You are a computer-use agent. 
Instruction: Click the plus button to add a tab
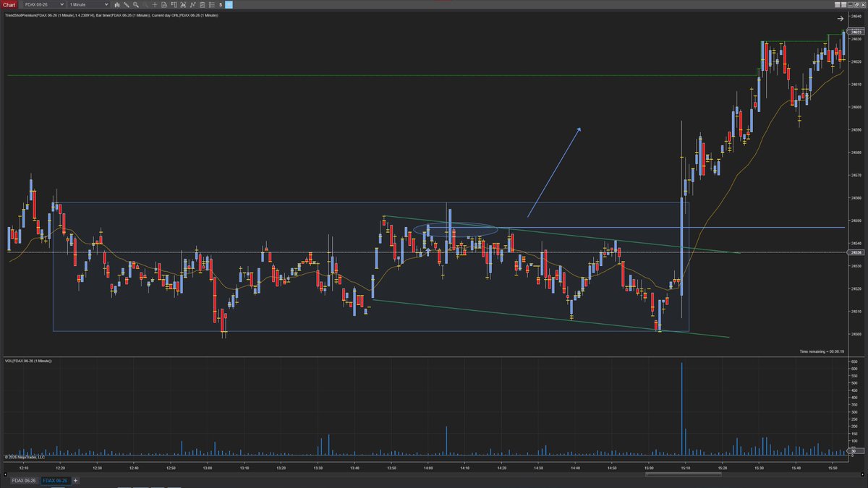[75, 480]
